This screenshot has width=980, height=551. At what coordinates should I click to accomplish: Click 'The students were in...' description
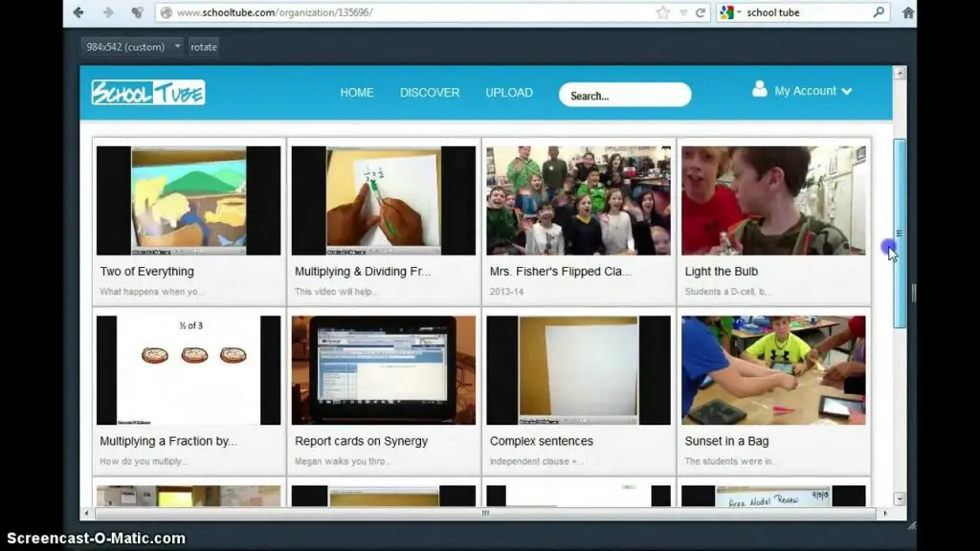coord(731,462)
